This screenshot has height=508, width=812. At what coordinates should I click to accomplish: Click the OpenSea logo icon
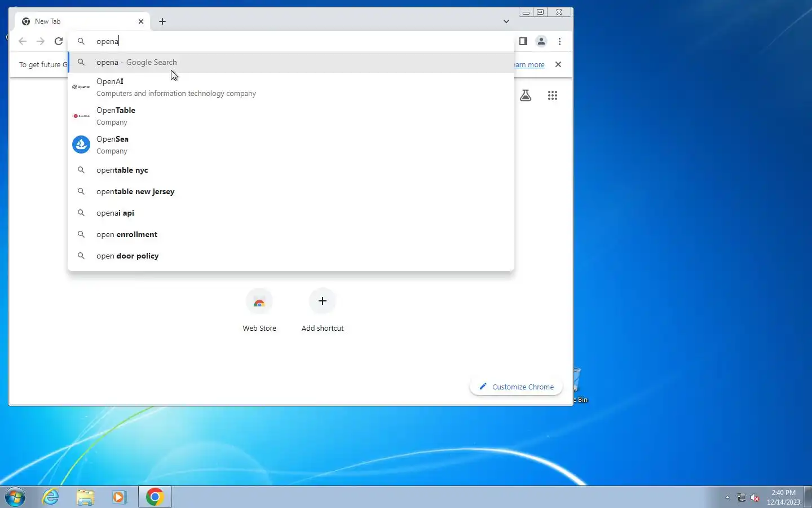81,144
